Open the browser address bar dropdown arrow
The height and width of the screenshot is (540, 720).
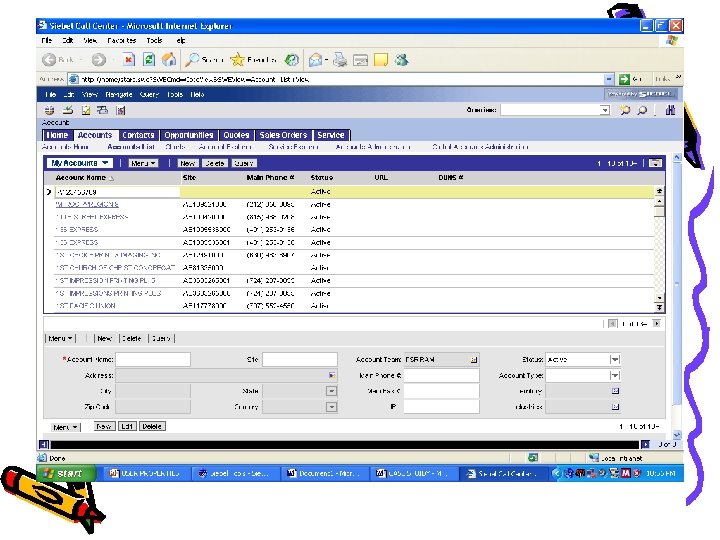point(608,79)
